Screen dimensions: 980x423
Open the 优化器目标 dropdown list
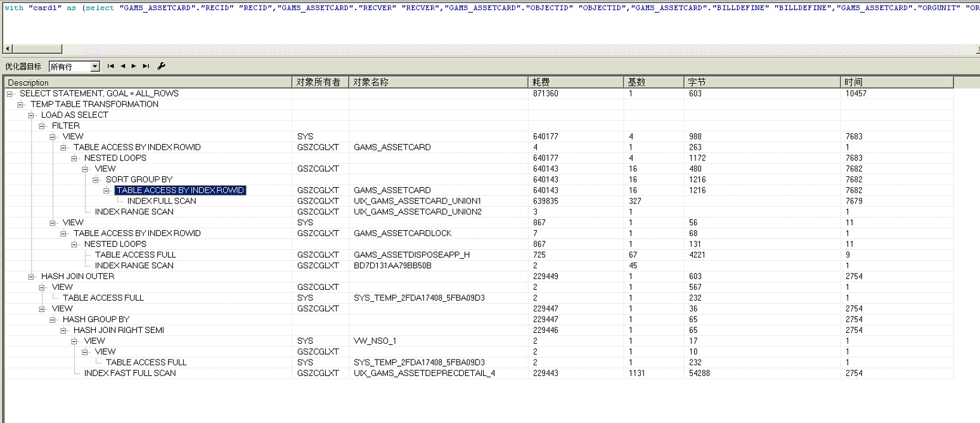[95, 67]
